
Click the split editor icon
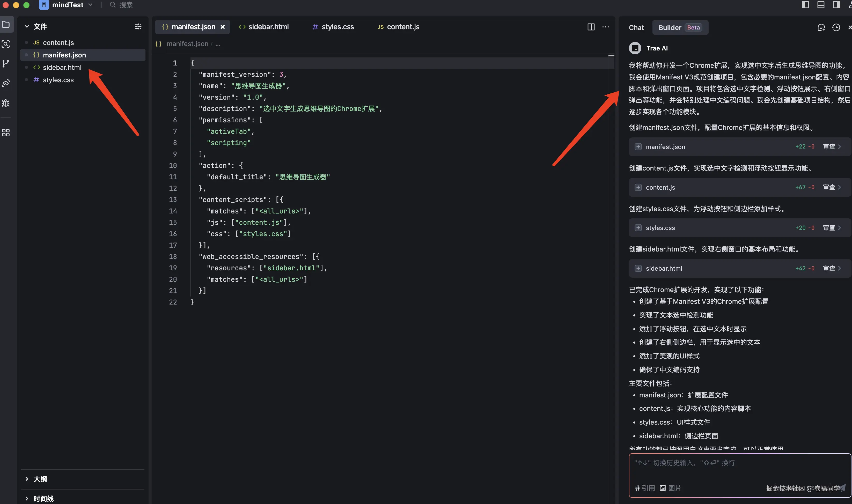(591, 27)
